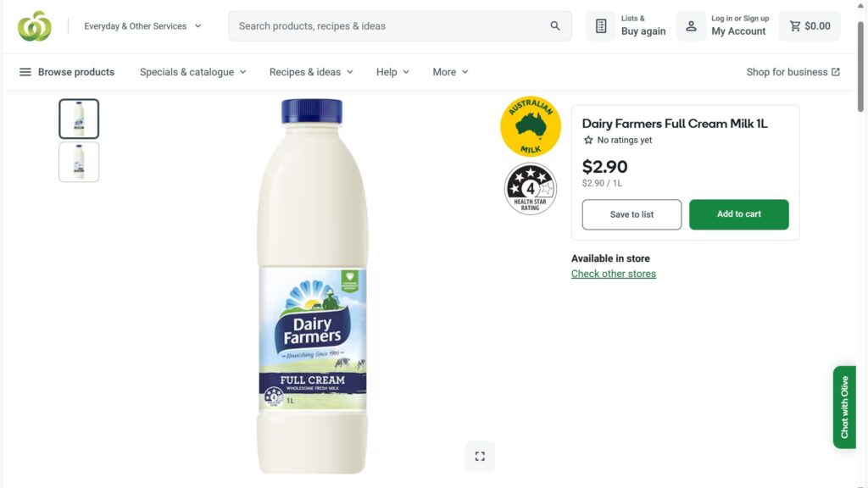
Task: Click the search magnifier icon
Action: pyautogui.click(x=555, y=26)
